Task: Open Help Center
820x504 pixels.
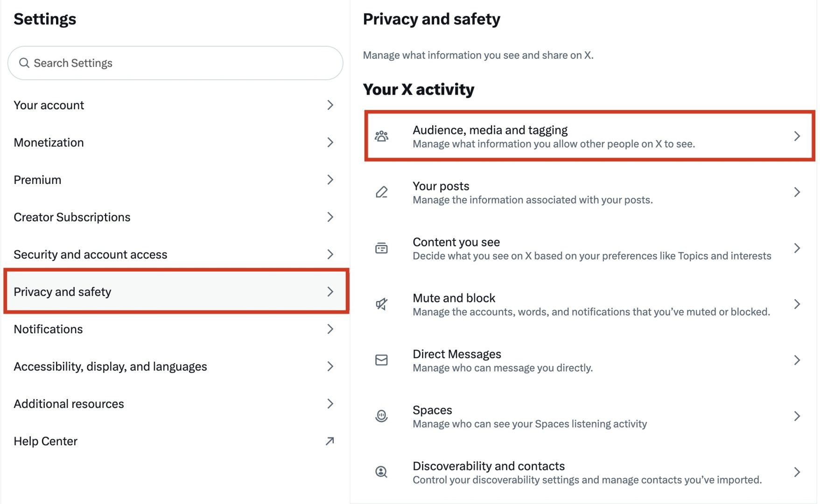Action: click(x=46, y=441)
